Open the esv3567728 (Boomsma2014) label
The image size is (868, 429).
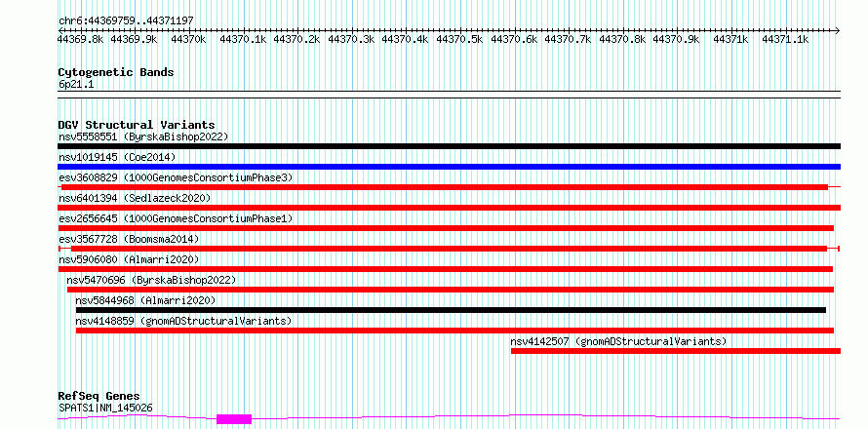pyautogui.click(x=129, y=239)
